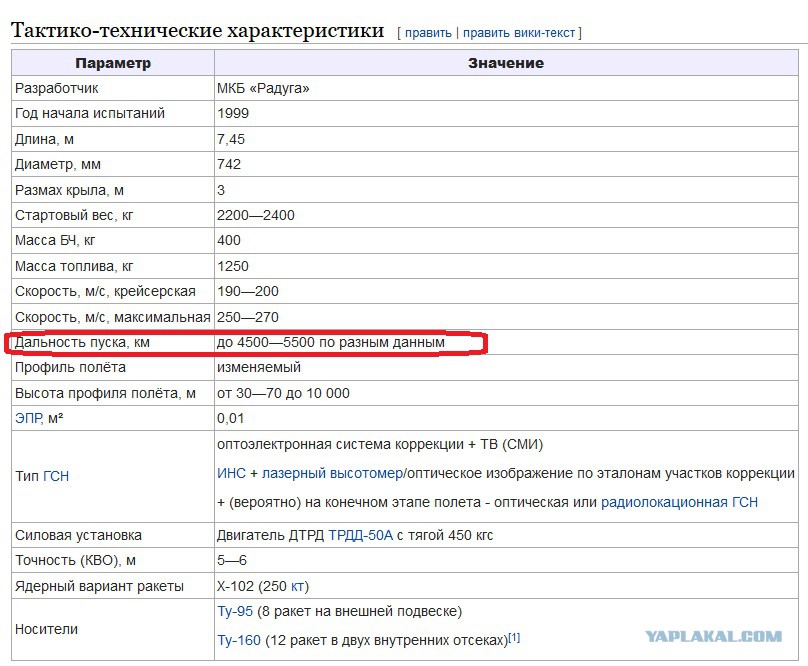Screen dimensions: 808x666
Task: Open the ГСН link in Тип row
Action: (x=56, y=476)
